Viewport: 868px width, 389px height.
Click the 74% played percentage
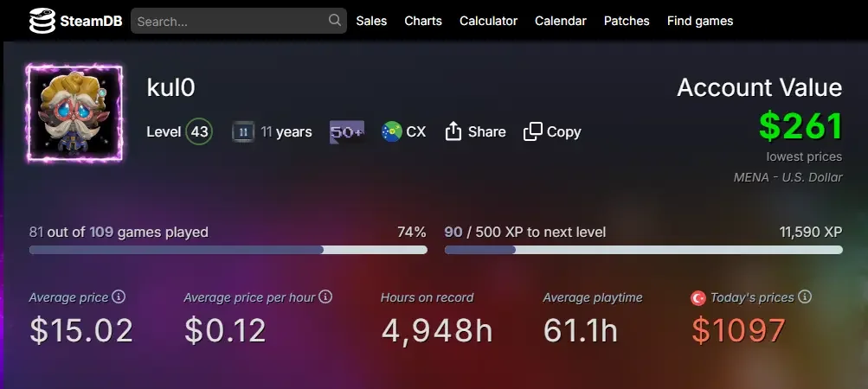point(412,232)
